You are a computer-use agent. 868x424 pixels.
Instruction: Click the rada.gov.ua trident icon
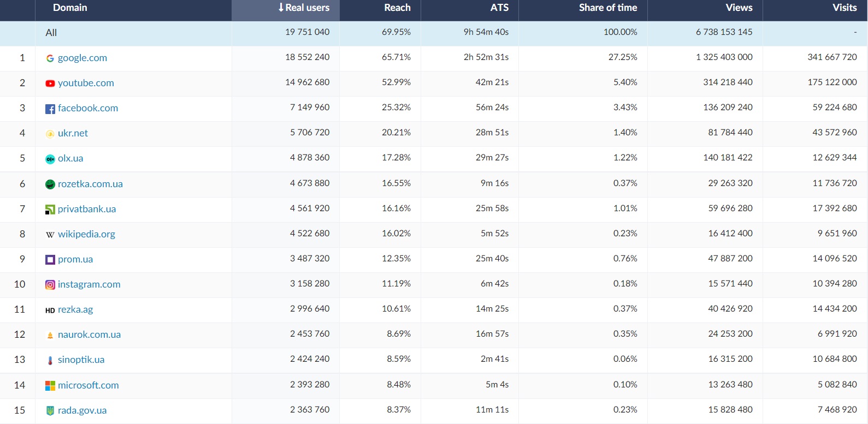[50, 411]
